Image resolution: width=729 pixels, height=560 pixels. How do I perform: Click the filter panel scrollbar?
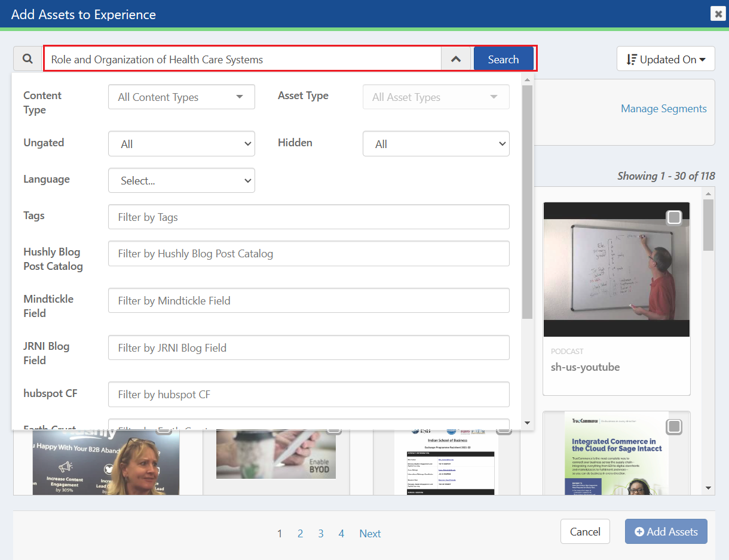(x=527, y=202)
